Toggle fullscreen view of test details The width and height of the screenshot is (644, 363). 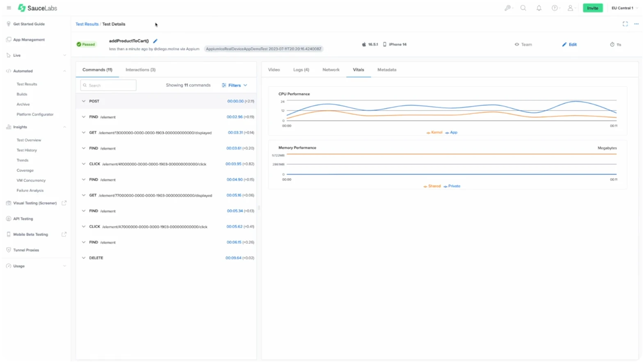point(625,24)
